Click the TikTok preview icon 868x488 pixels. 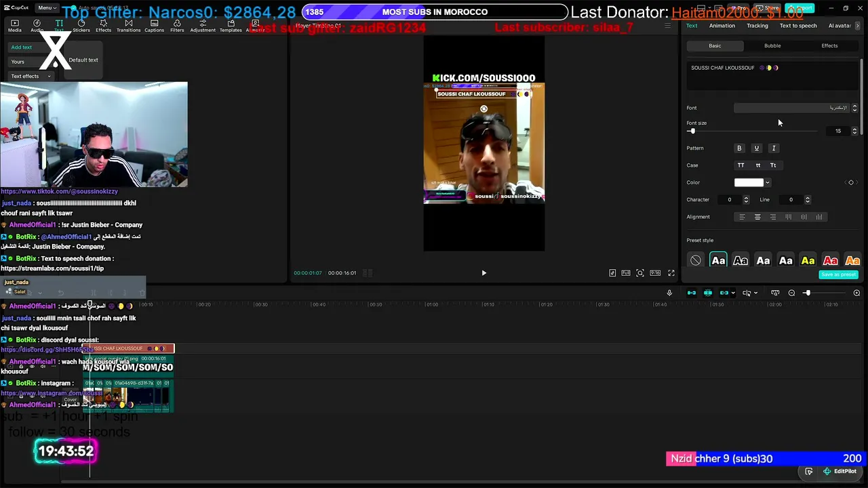pos(612,273)
